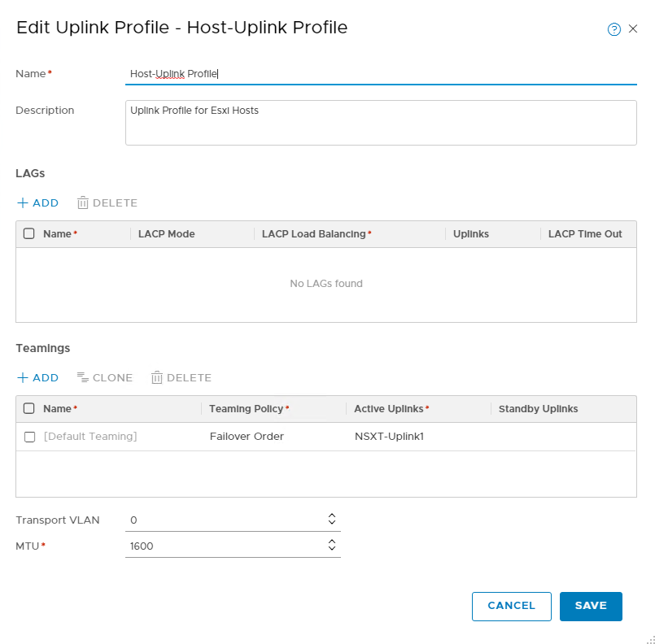Viewport: 655px width, 644px height.
Task: Click the Transport VLAN stepper arrows
Action: [x=332, y=519]
